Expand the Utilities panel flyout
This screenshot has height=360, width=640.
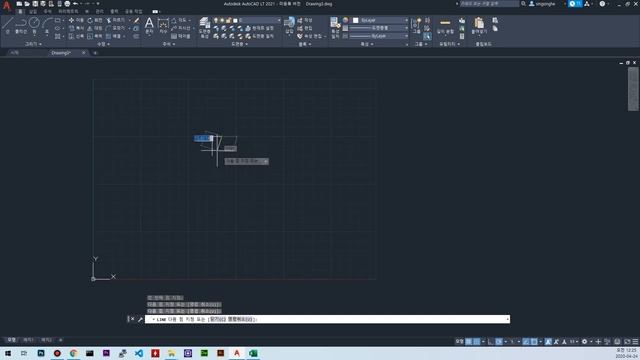click(x=449, y=44)
